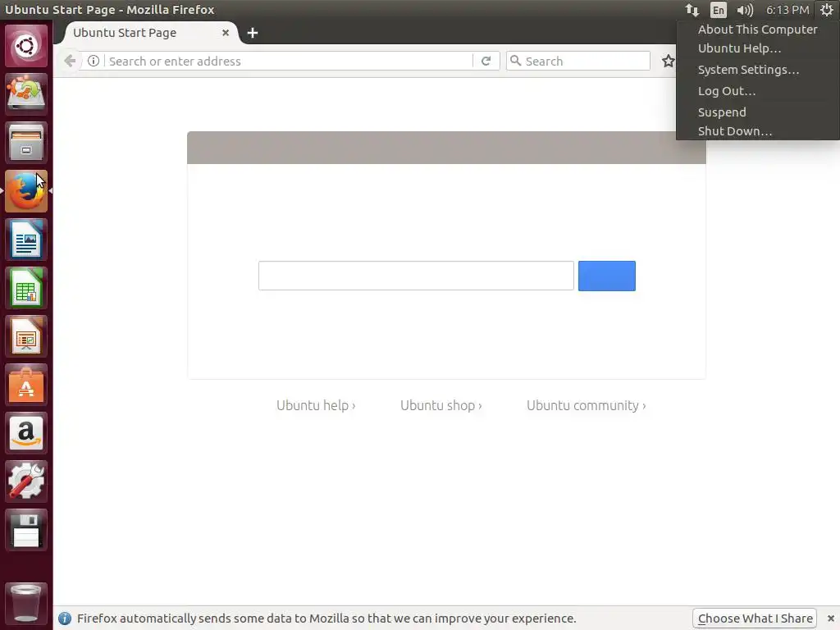Open a new tab with plus button
The image size is (840, 630).
(253, 33)
